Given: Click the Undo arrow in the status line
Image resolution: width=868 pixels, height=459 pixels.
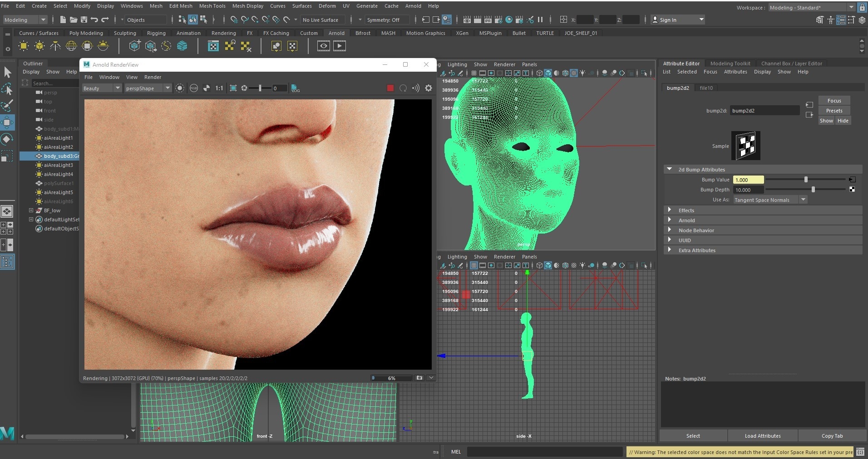Looking at the screenshot, I should point(94,20).
